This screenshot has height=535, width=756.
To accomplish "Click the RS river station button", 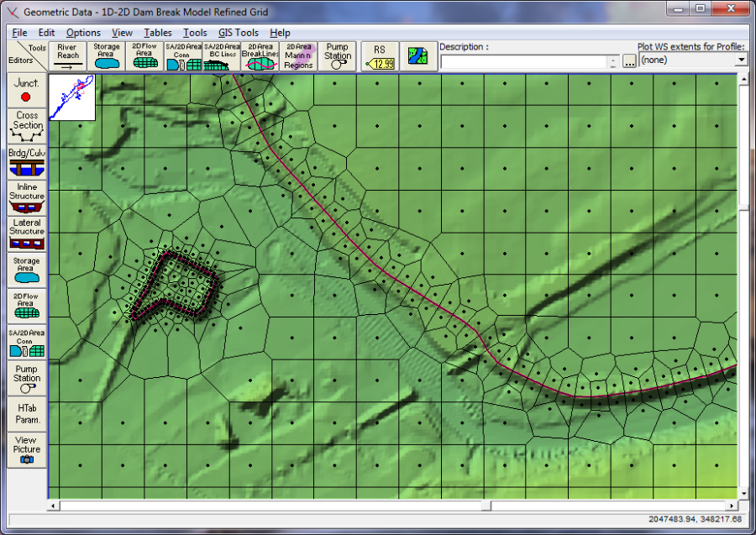I will (379, 56).
